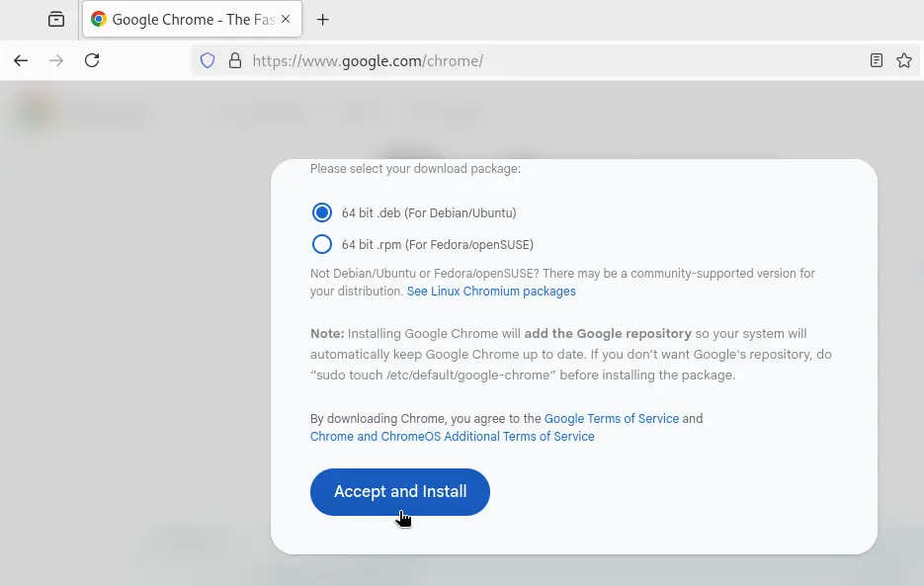The image size is (924, 586).
Task: Click the 'add the Google repository' bold text
Action: (608, 334)
